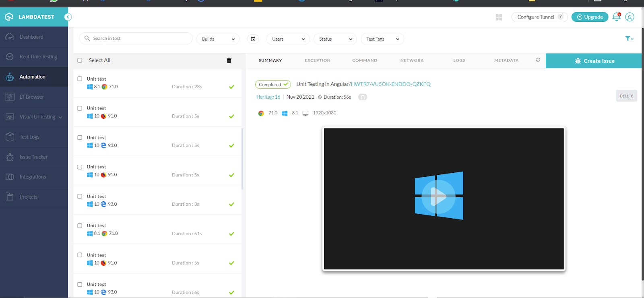Click the notification bell icon
This screenshot has height=298, width=644.
(616, 17)
